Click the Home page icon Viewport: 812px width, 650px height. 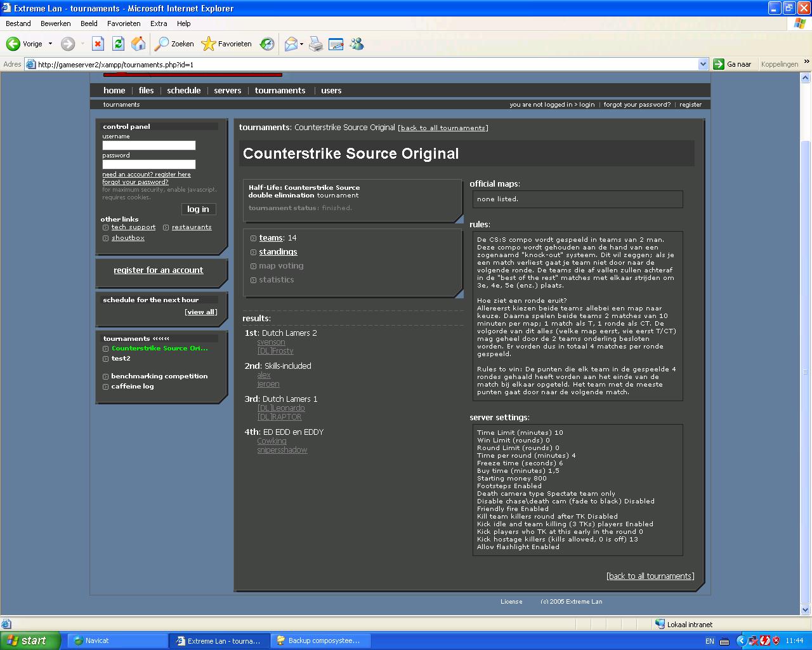[138, 44]
